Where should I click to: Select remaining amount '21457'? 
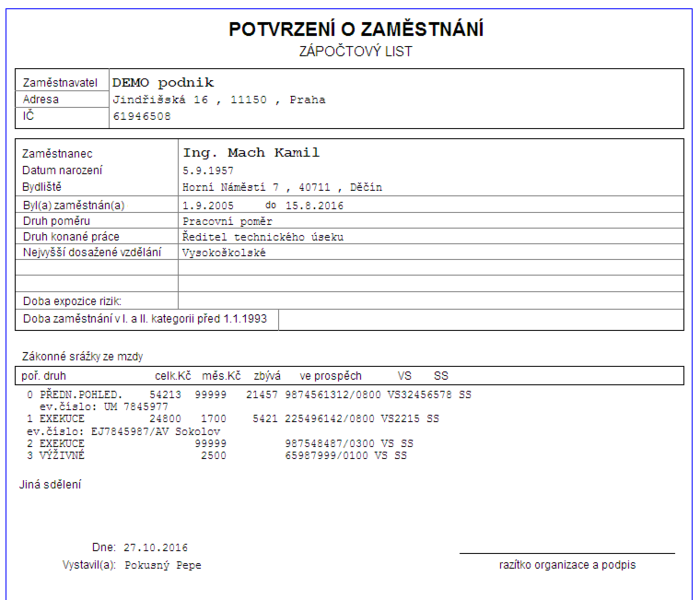click(262, 395)
